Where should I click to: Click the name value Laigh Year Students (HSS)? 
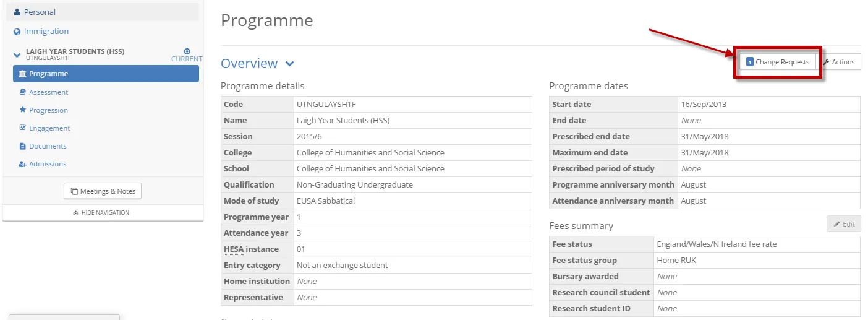[343, 121]
